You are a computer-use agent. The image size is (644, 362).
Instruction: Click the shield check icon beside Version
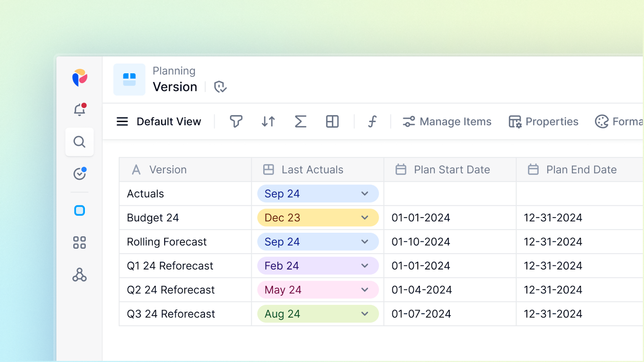pos(220,87)
